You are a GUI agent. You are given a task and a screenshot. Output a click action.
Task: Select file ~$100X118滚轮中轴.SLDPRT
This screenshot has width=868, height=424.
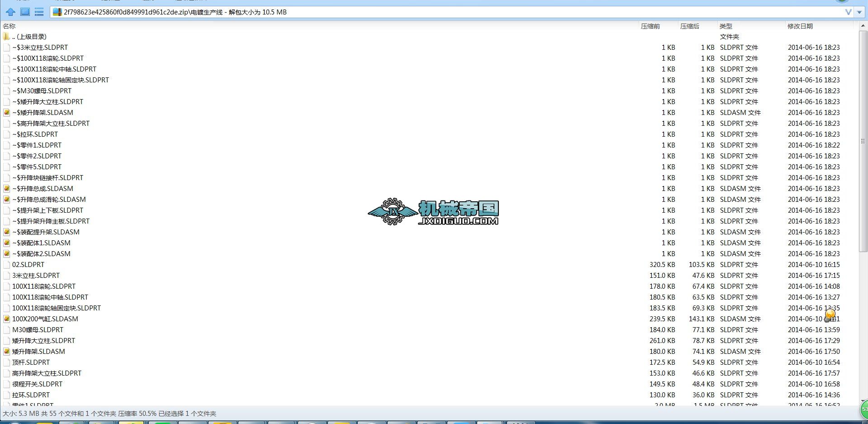click(54, 69)
